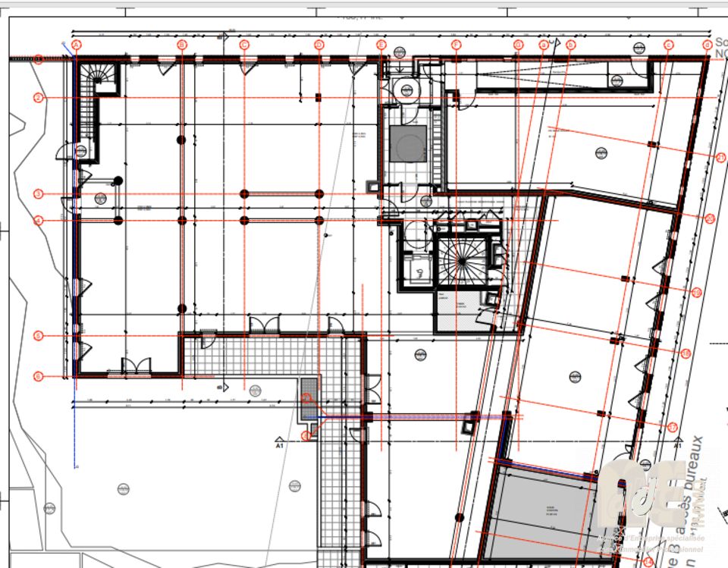Select circled grid marker 2 on left edge
The width and height of the screenshot is (728, 568).
tap(39, 97)
